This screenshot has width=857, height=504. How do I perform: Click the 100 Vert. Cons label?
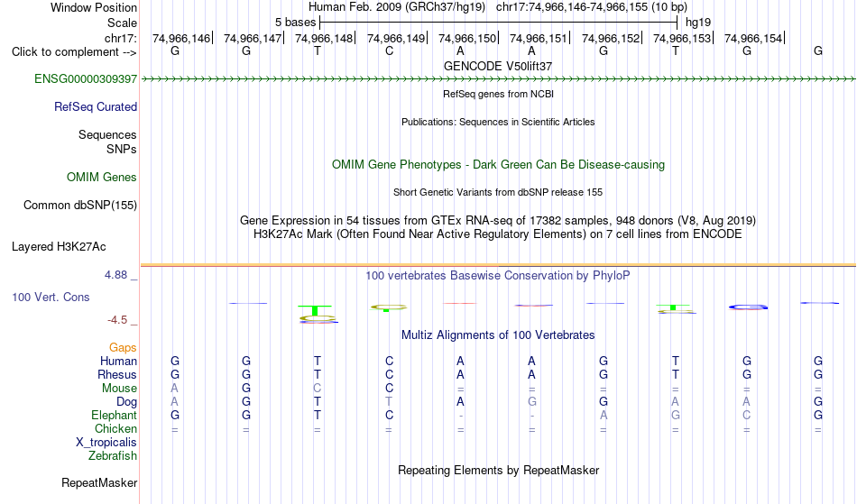(x=51, y=297)
